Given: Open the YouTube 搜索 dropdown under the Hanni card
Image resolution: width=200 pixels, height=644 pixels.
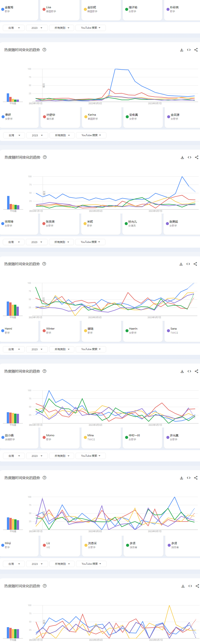Looking at the screenshot, I should [91, 349].
